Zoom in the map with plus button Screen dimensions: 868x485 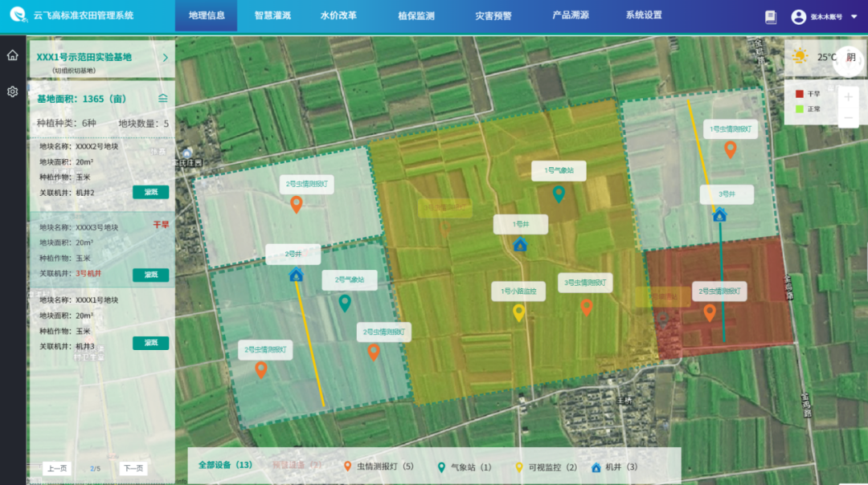click(x=848, y=97)
